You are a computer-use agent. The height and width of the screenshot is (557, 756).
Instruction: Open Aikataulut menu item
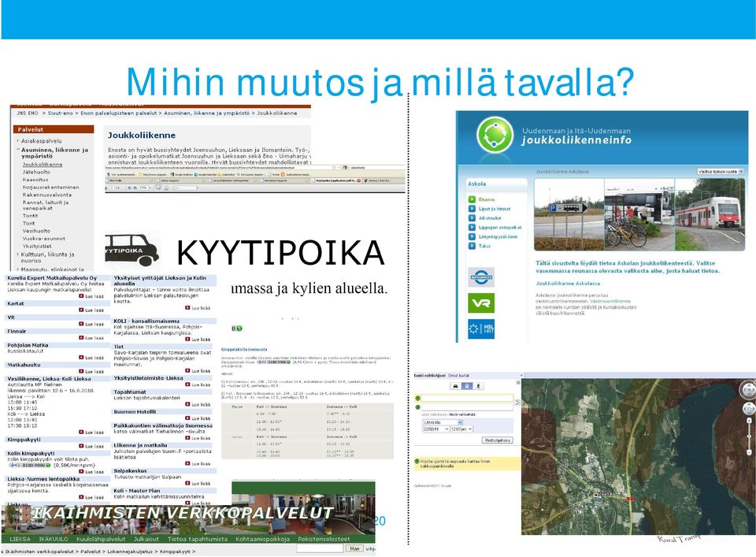(x=490, y=218)
